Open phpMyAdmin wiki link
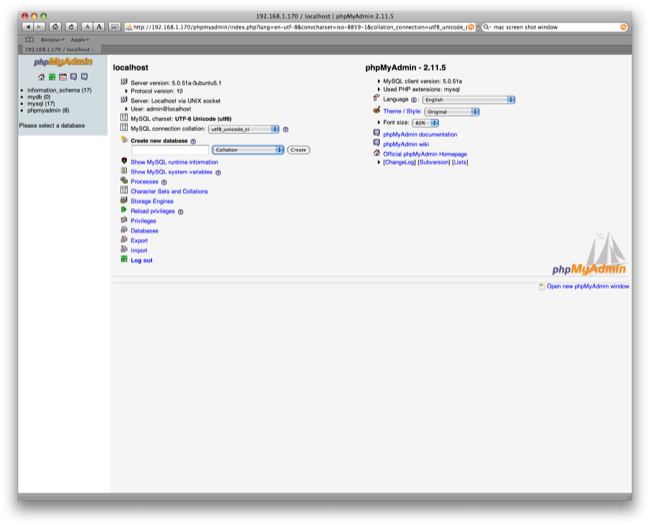The image size is (650, 525). click(406, 145)
